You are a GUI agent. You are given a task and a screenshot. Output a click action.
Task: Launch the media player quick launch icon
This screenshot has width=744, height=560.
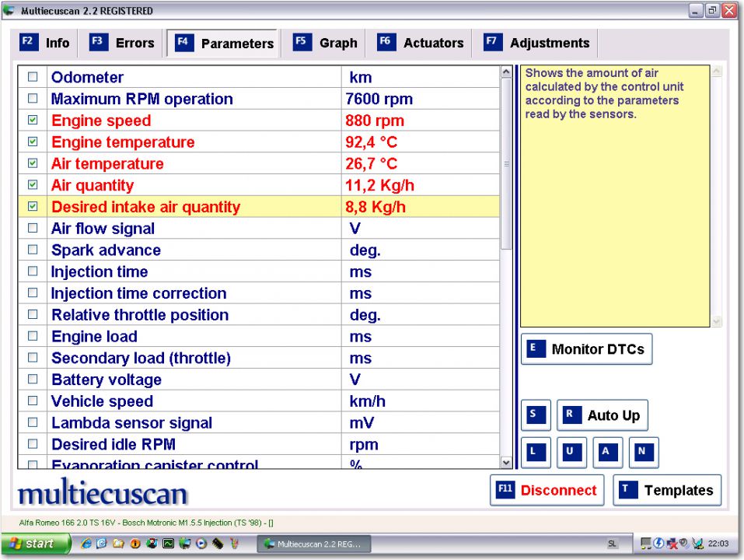coord(201,544)
